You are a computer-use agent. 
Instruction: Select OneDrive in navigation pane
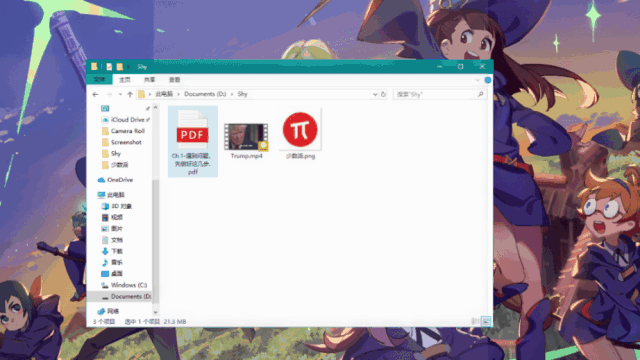pyautogui.click(x=120, y=180)
